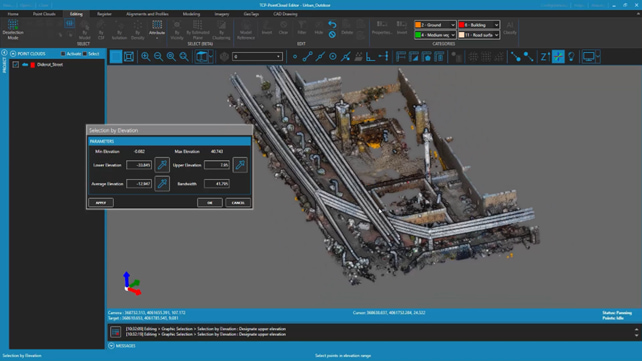
Task: Click the Z-up elevation icon
Action: (x=545, y=56)
